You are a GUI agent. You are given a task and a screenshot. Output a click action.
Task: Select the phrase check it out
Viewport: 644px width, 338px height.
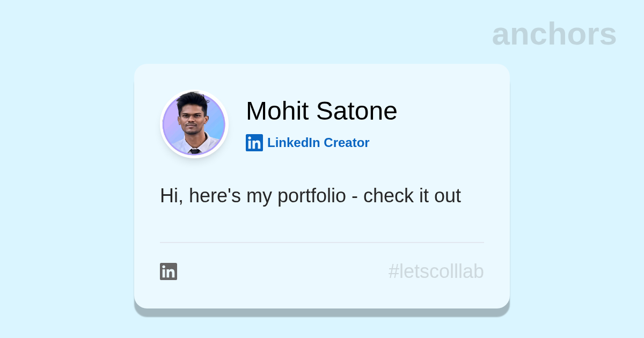tap(412, 196)
